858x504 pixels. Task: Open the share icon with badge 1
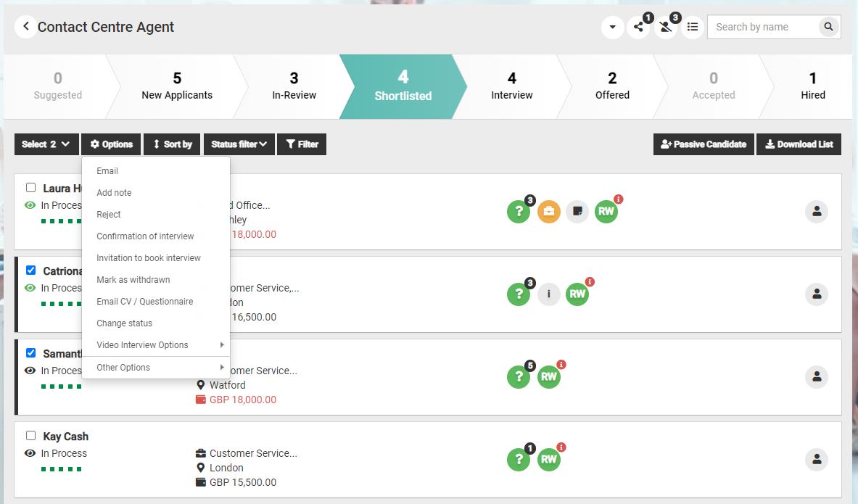[x=638, y=28]
